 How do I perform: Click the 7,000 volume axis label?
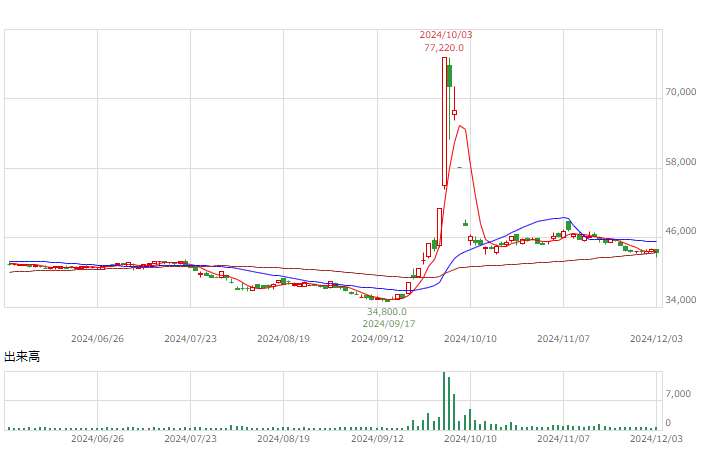coord(678,394)
